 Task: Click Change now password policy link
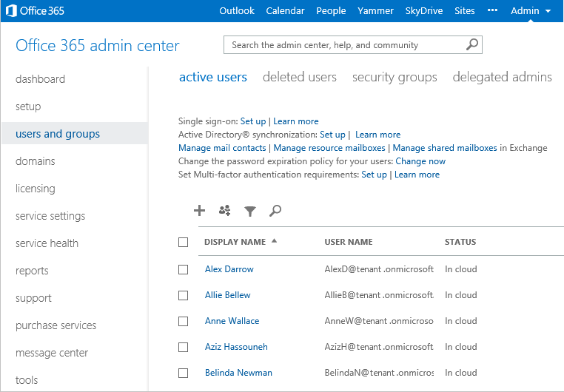(x=420, y=161)
